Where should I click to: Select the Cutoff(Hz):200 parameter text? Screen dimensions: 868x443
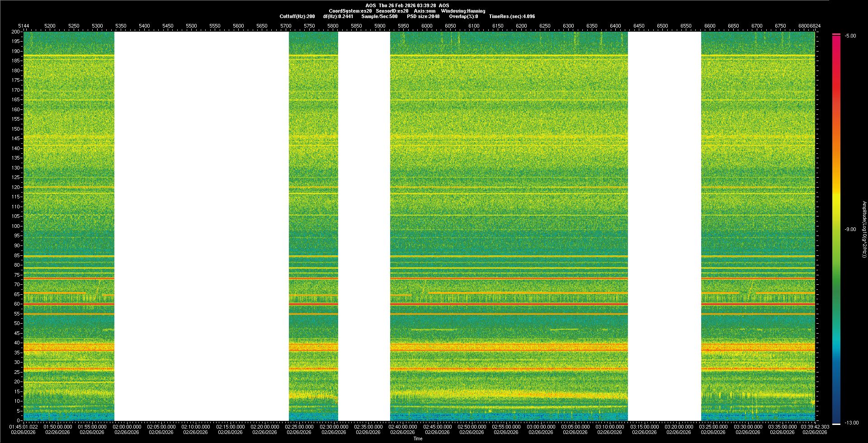click(297, 16)
